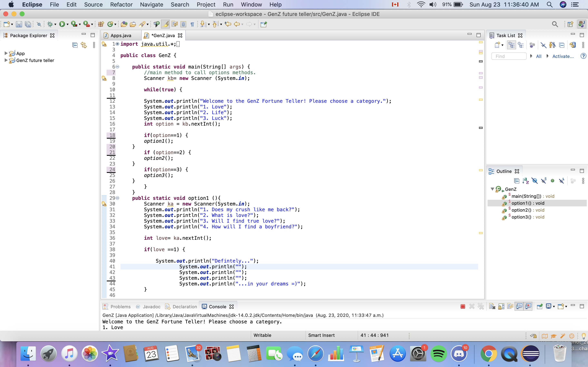This screenshot has width=588, height=367.
Task: Clear Console with the document-X icon
Action: 492,307
